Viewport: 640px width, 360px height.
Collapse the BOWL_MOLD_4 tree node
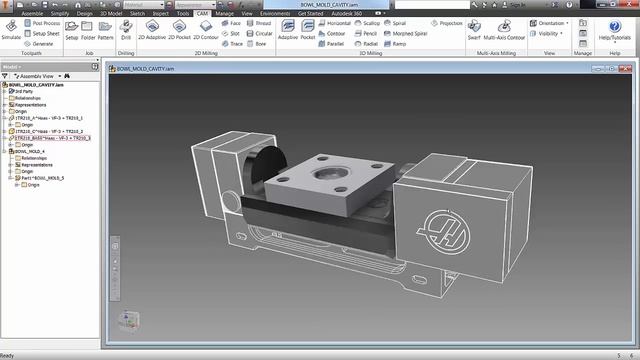[x=4, y=151]
